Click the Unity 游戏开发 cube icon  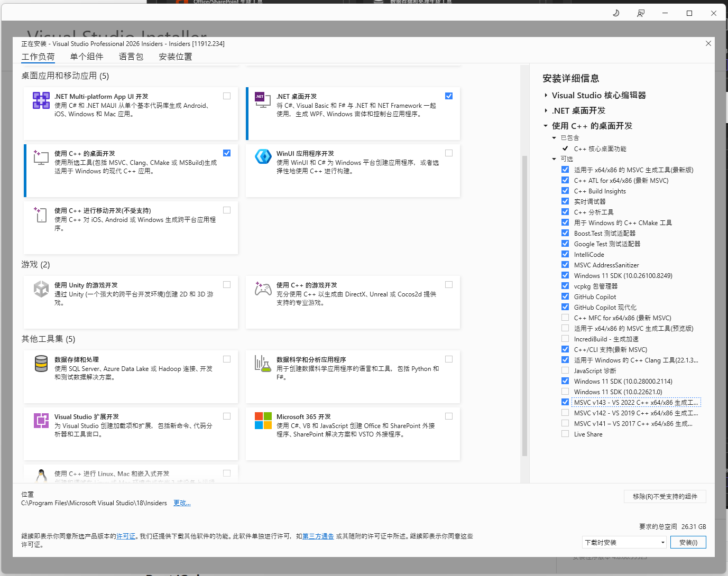(x=41, y=289)
